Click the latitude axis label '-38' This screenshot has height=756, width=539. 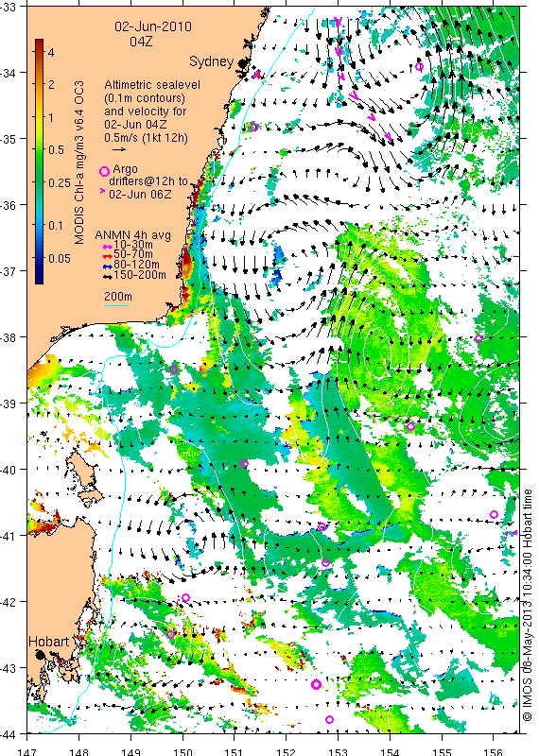tap(9, 337)
